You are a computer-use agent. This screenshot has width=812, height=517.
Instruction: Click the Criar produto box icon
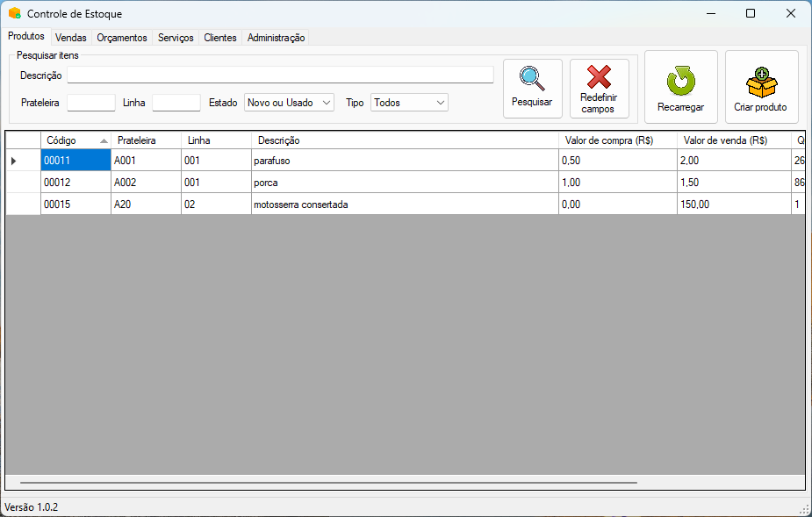(760, 82)
